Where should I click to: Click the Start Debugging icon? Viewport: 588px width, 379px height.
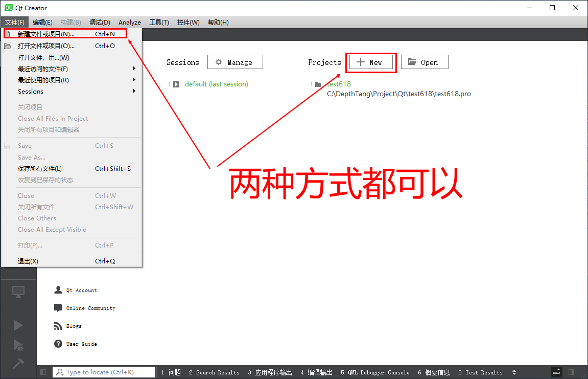[18, 345]
